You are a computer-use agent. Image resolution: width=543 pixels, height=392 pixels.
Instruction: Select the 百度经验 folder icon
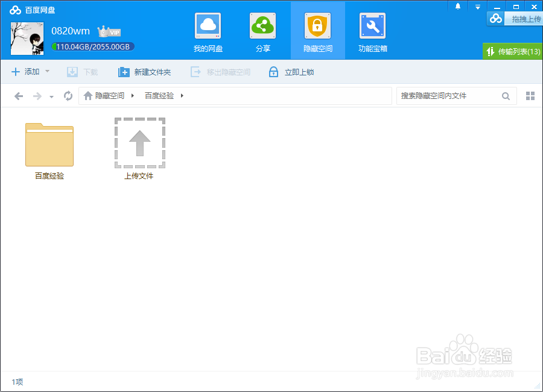[49, 145]
